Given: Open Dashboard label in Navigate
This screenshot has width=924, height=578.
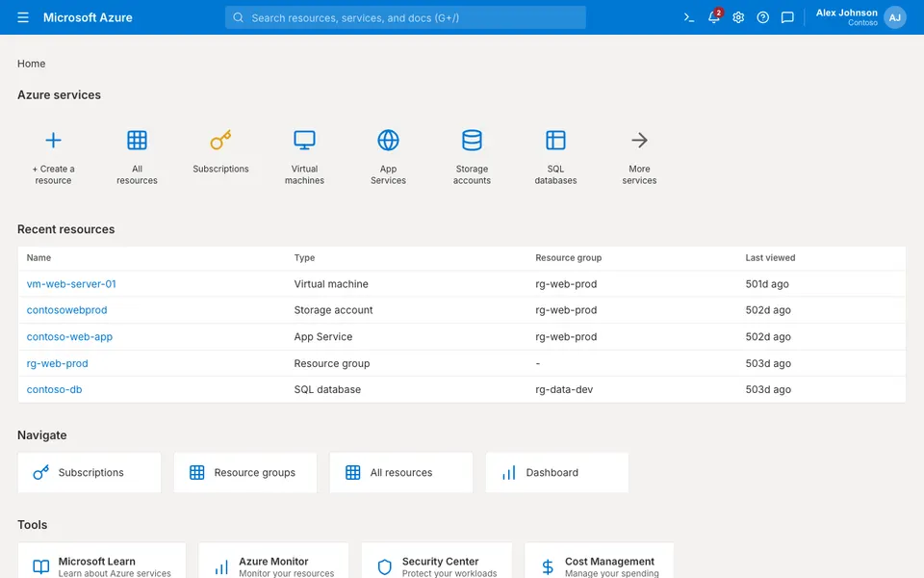Looking at the screenshot, I should [552, 472].
